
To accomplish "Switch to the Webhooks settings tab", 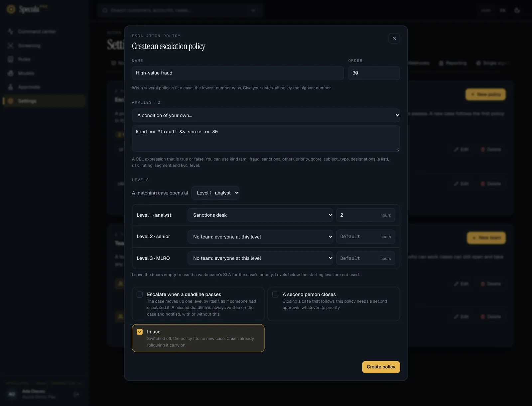I will (418, 63).
